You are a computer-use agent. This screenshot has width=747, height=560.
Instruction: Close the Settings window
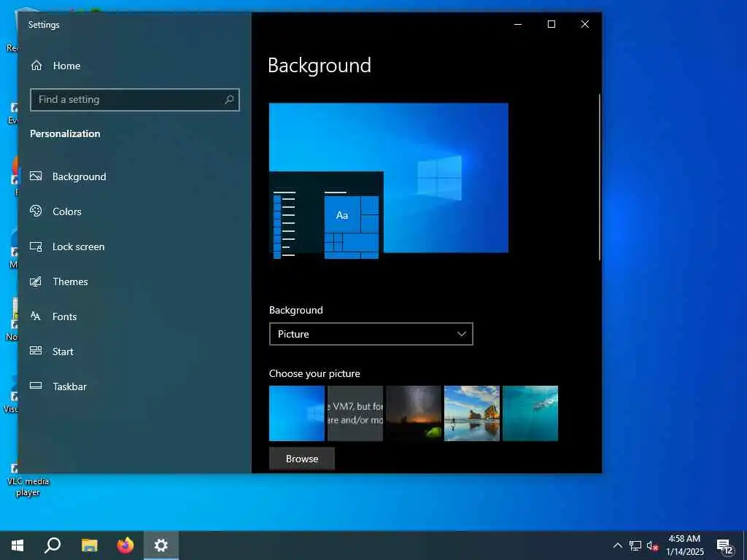tap(585, 24)
